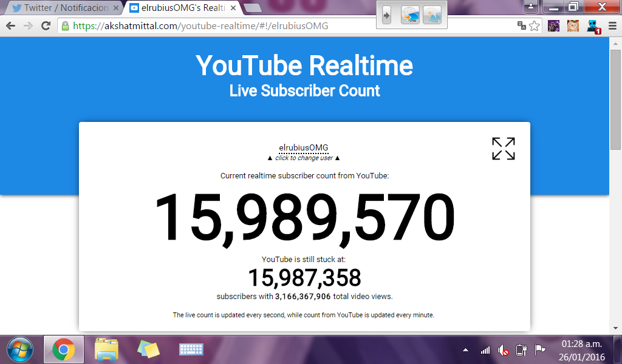Reload the page with the refresh icon

point(46,26)
